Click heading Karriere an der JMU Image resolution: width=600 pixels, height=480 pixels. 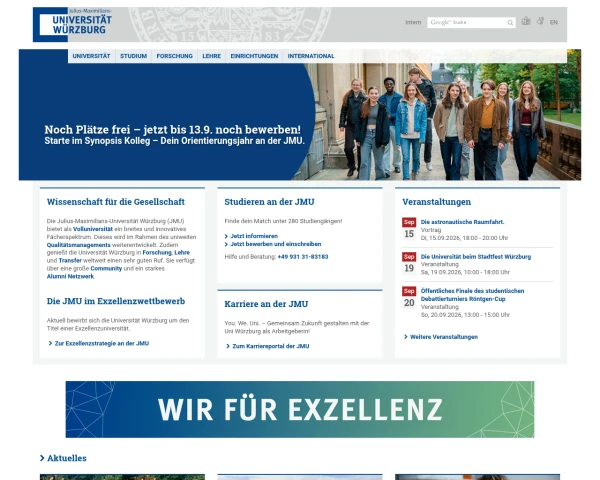click(x=266, y=304)
